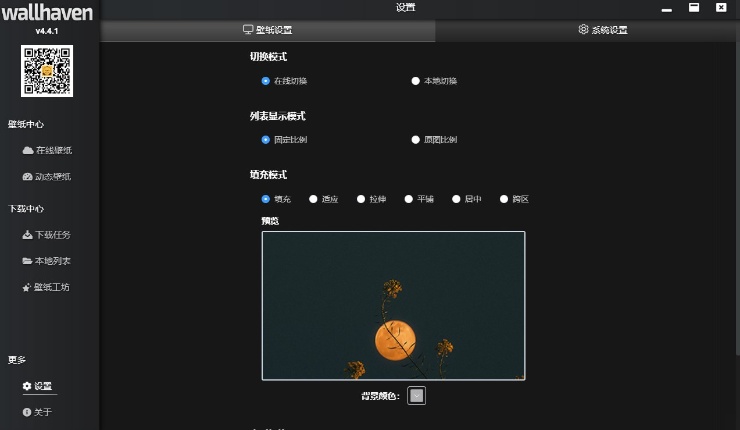Viewport: 740px width, 430px height.
Task: Open the 背景颜色 color picker
Action: 416,396
